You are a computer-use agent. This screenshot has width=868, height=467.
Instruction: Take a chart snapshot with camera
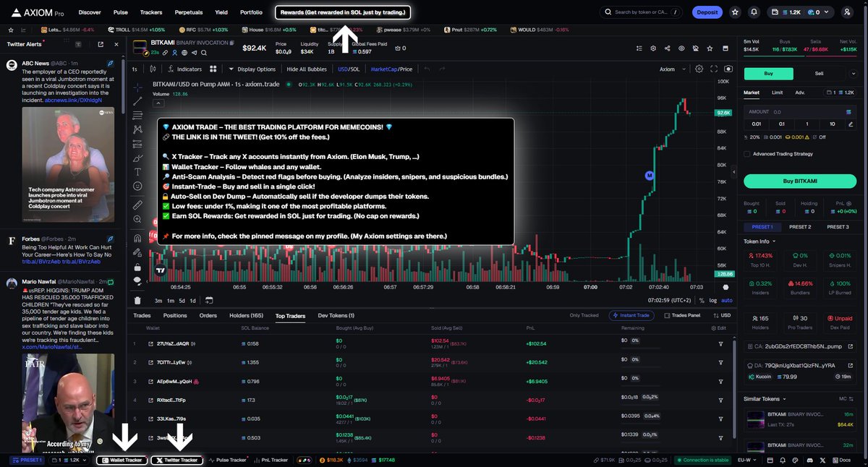728,69
